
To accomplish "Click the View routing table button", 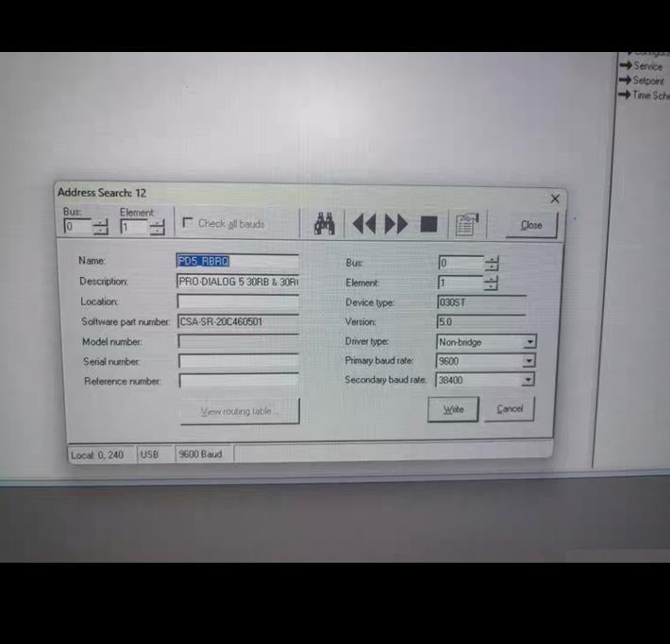I will click(240, 411).
